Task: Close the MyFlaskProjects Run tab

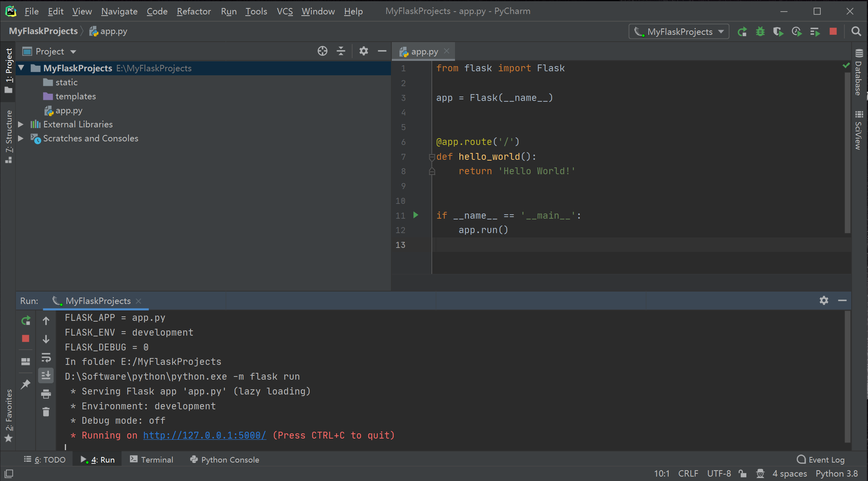Action: pos(138,301)
